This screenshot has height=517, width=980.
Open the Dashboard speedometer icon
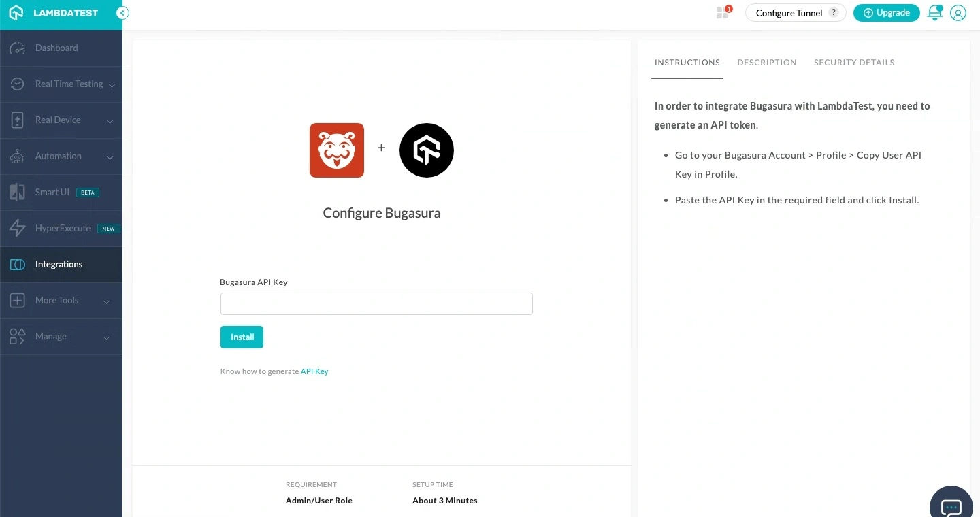[x=17, y=48]
